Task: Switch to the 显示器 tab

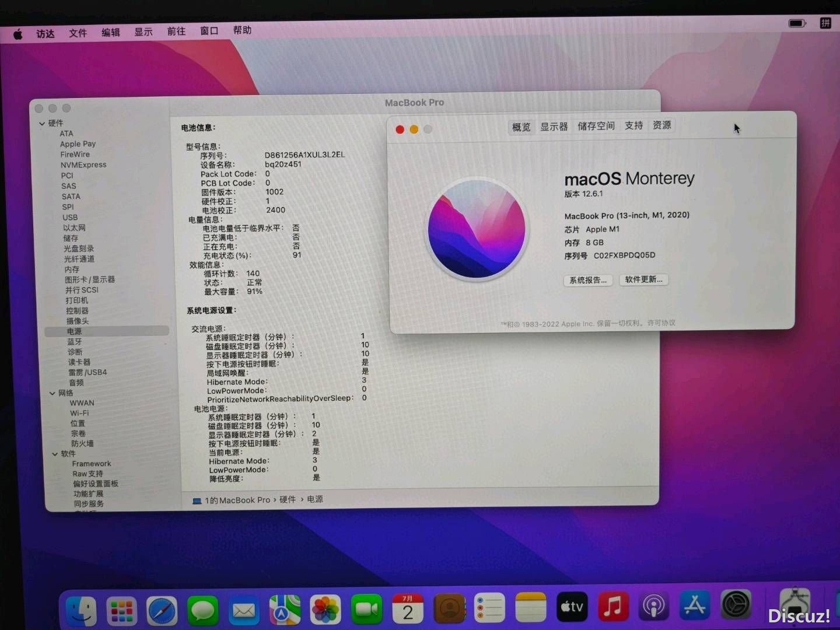Action: 554,127
